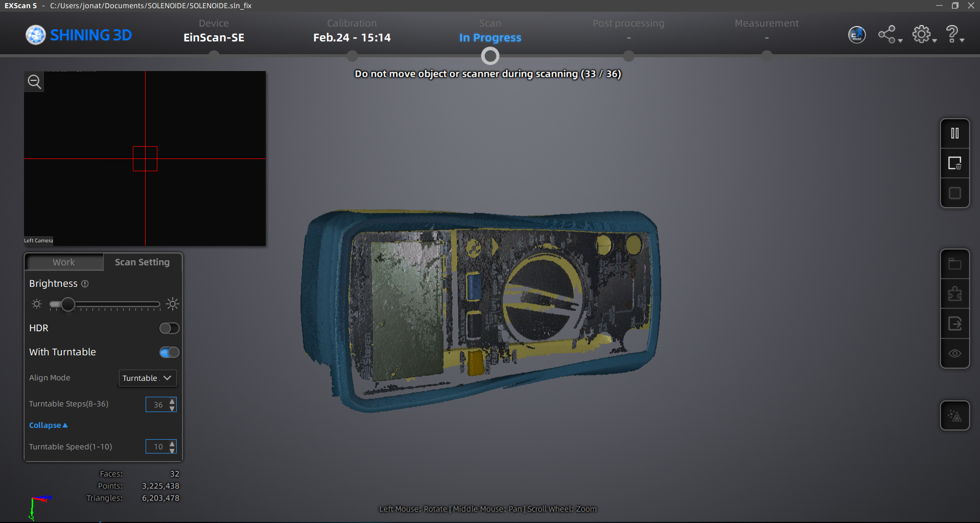Pause the scan in progress
Image resolution: width=980 pixels, height=523 pixels.
tap(954, 133)
